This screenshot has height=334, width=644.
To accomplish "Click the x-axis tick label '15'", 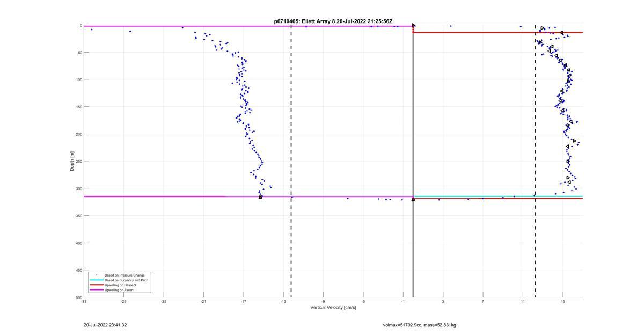I will point(563,301).
